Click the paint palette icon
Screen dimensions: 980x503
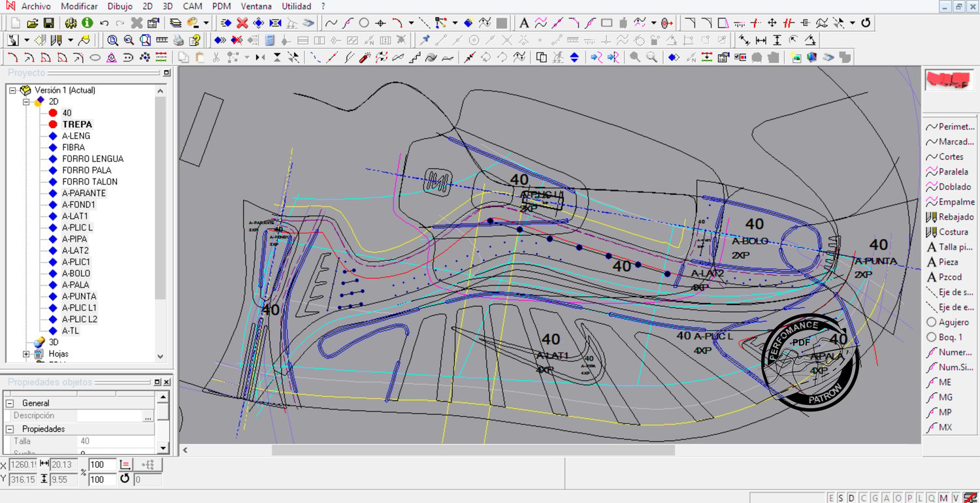[193, 23]
